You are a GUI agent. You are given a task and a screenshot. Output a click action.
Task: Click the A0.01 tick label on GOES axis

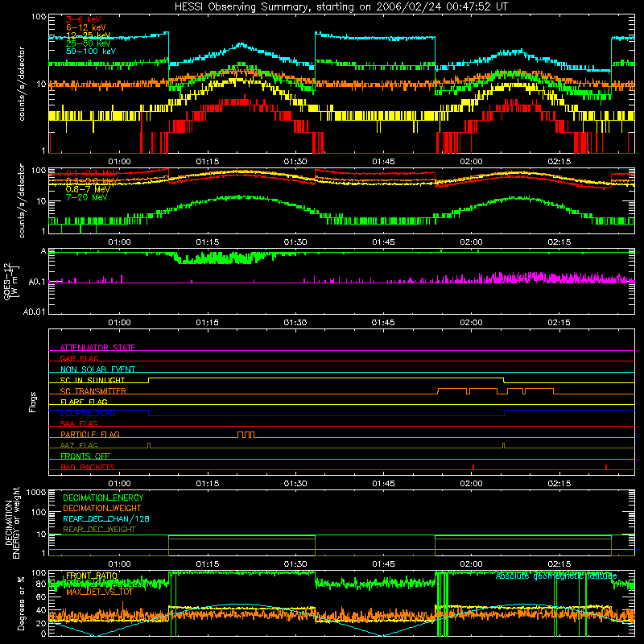point(34,312)
